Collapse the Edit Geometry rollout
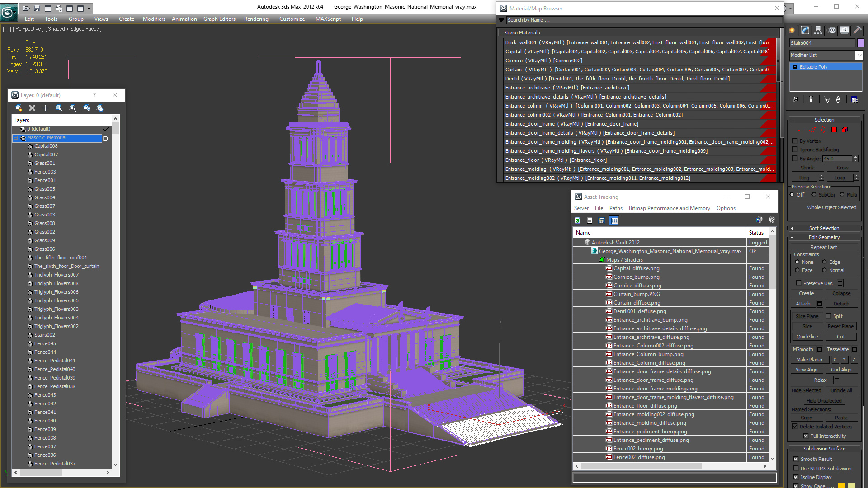 point(824,237)
